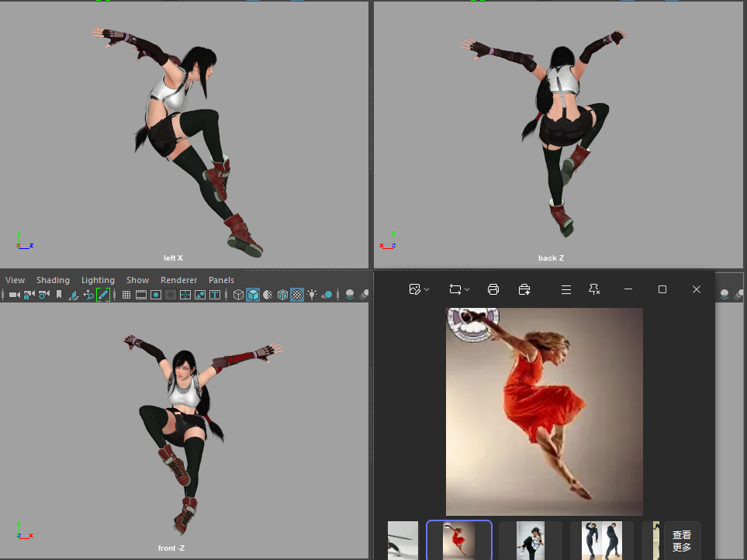Expand the Edit Image dropdown chevron
The width and height of the screenshot is (747, 560).
[x=427, y=289]
